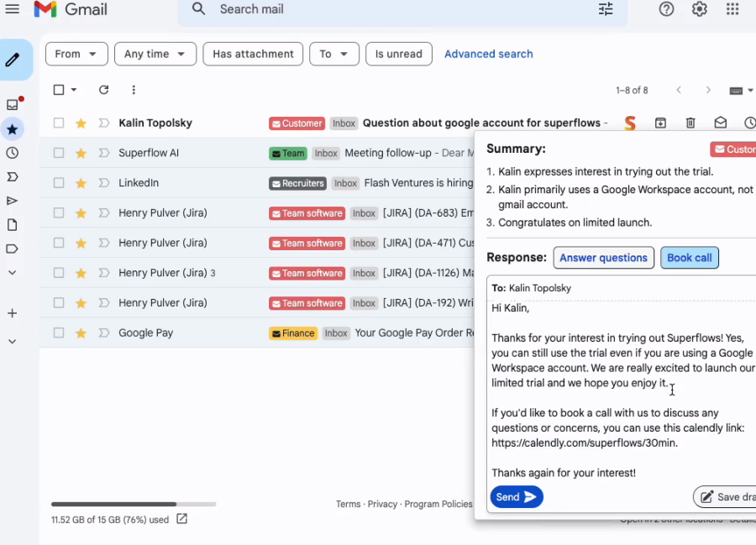
Task: Open the From filter dropdown
Action: 76,54
